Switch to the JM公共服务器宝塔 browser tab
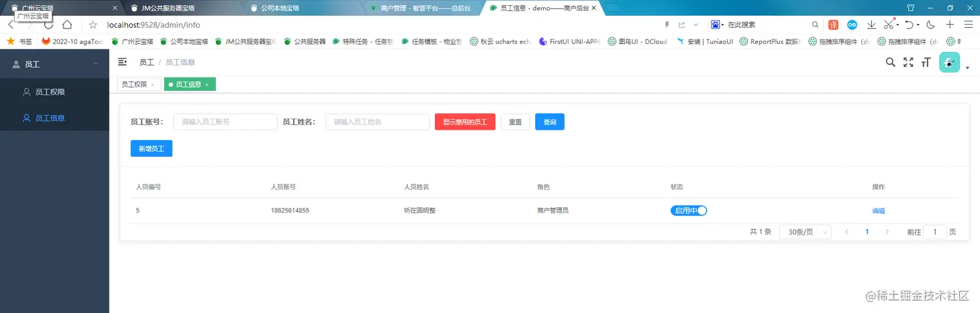 183,8
